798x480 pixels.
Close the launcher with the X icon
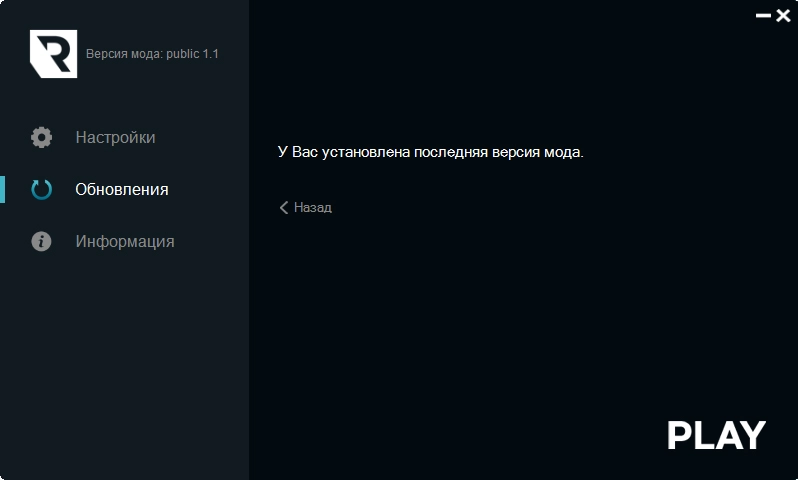tap(783, 16)
